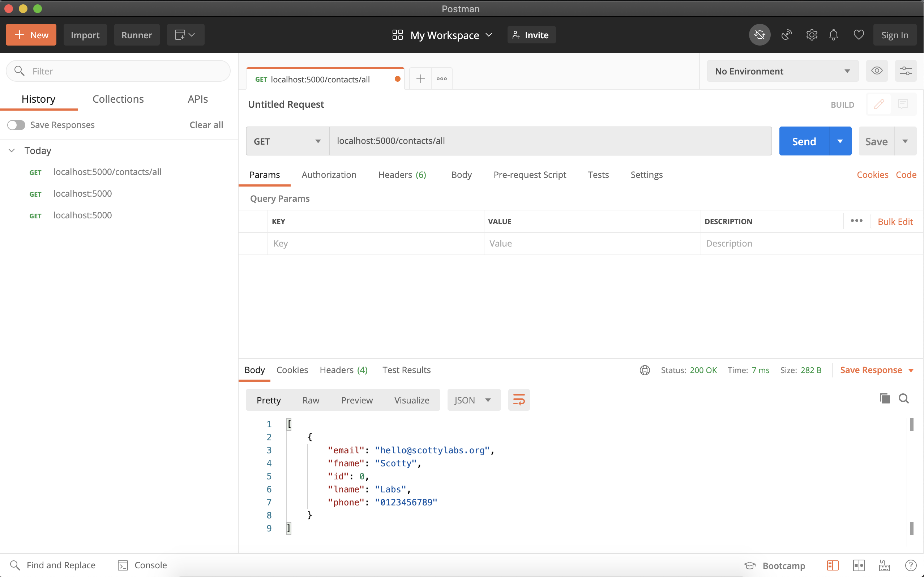Click the sidebar Filter search field
Image resolution: width=924 pixels, height=577 pixels.
[x=118, y=71]
